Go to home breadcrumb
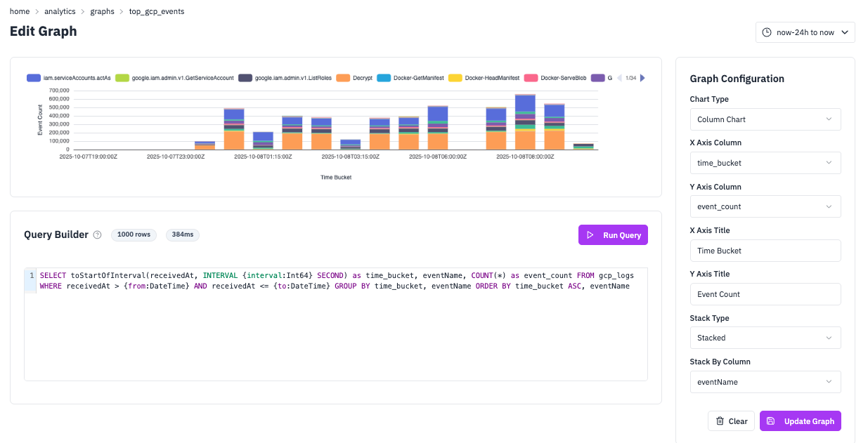868x443 pixels. pos(20,12)
